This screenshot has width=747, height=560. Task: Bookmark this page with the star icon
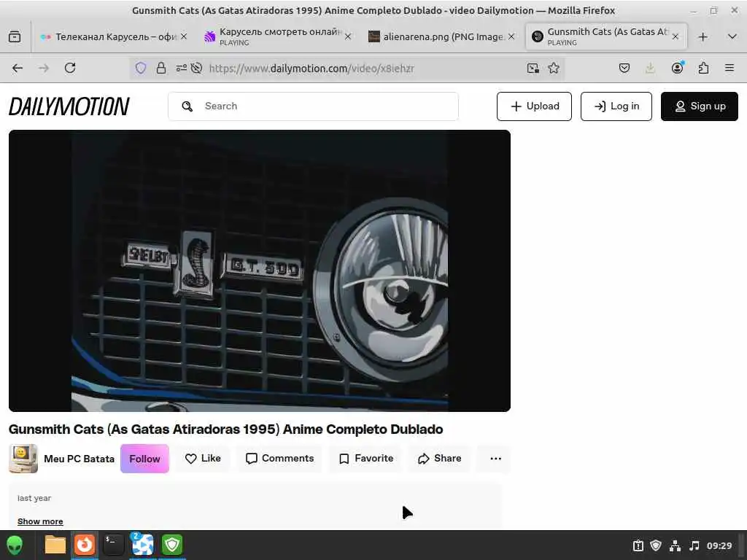pos(554,68)
